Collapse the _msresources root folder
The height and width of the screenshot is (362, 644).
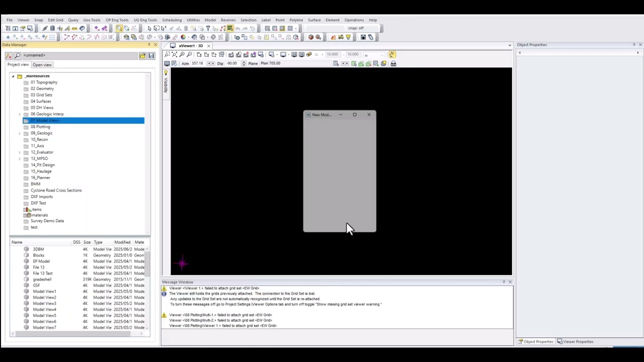click(x=13, y=76)
